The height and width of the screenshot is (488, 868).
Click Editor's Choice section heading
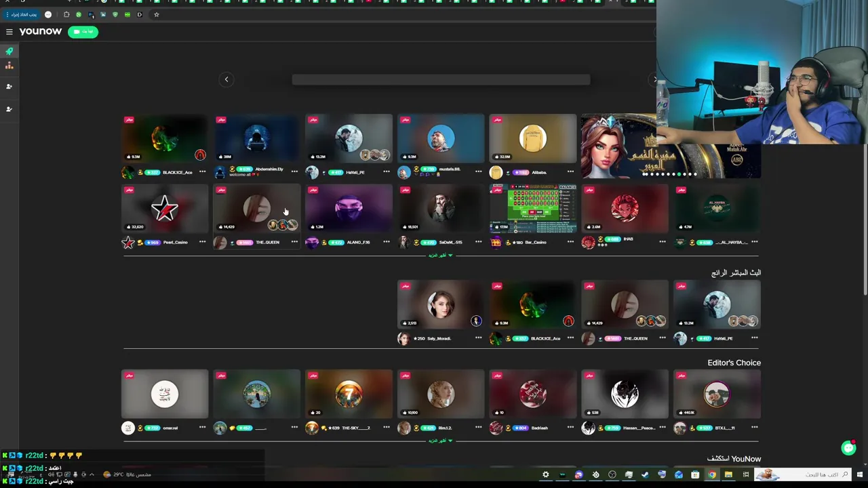(x=734, y=363)
